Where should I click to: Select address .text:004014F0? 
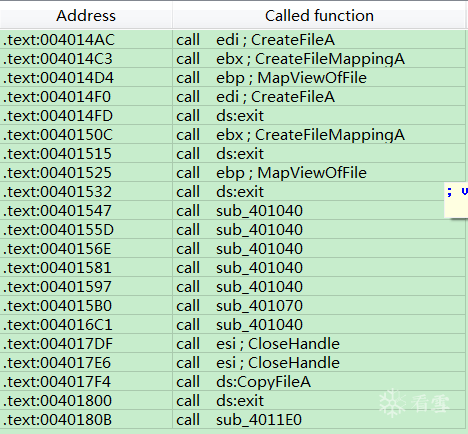(x=57, y=97)
